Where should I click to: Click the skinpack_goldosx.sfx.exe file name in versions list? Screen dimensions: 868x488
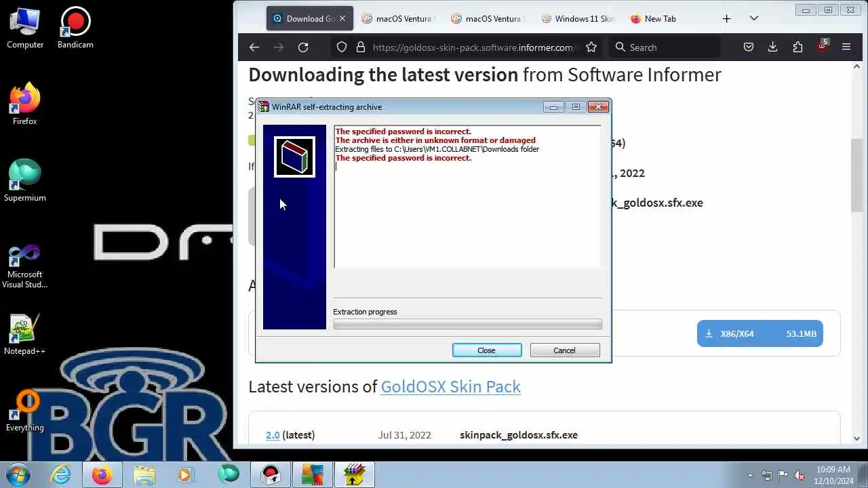(519, 435)
